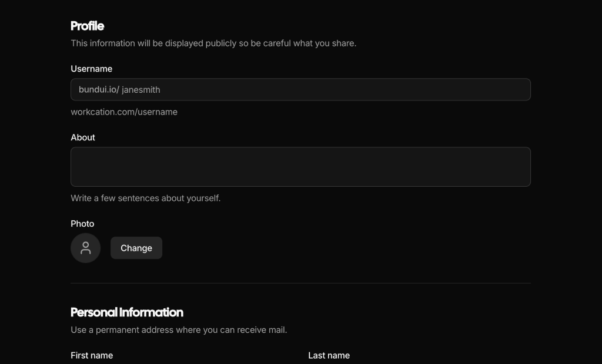Click the sentence prompt below the About box
The image size is (602, 364).
pos(145,198)
